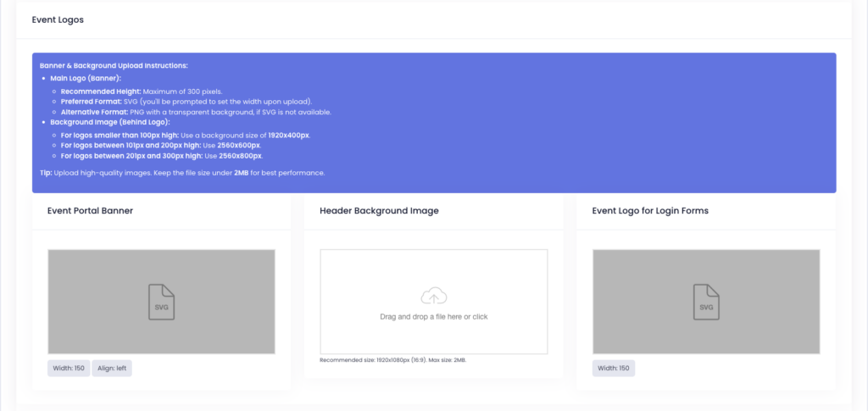Click 'Drag and drop a file here' text
The width and height of the screenshot is (868, 411).
[x=433, y=317]
